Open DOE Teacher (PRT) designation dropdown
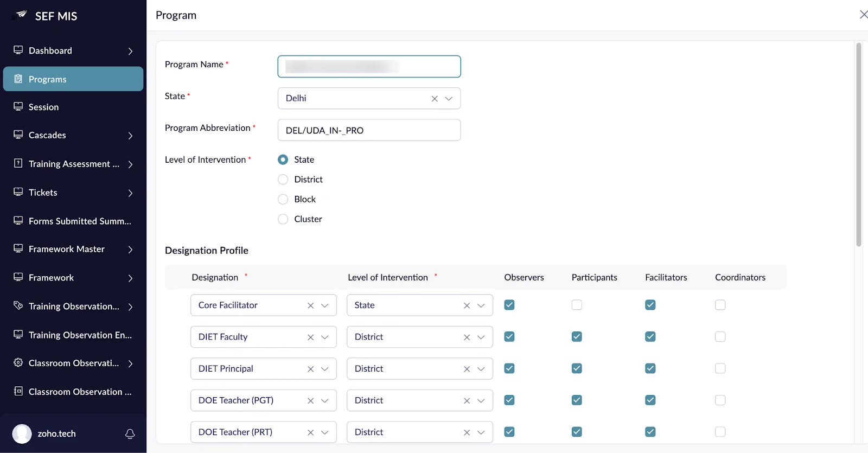This screenshot has height=453, width=868. pos(325,432)
